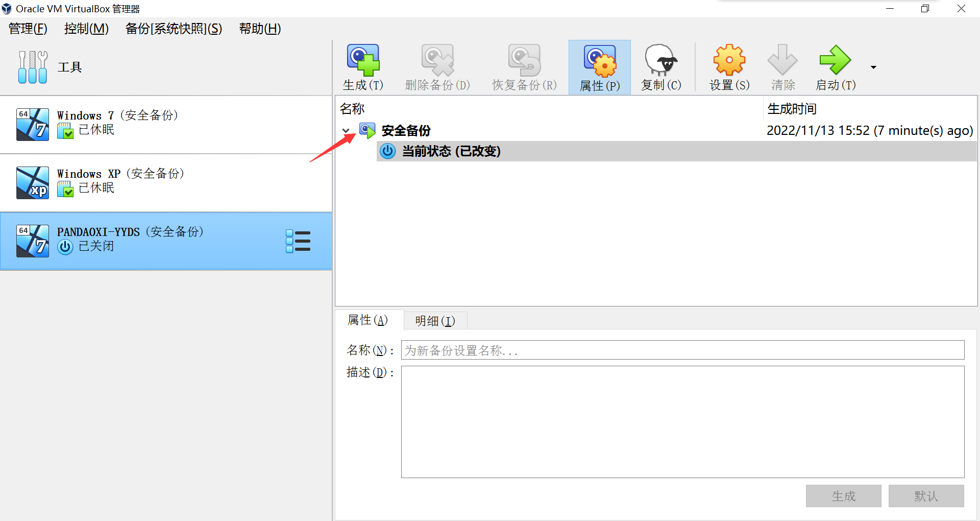Select the Windows XP virtual machine

pyautogui.click(x=166, y=182)
